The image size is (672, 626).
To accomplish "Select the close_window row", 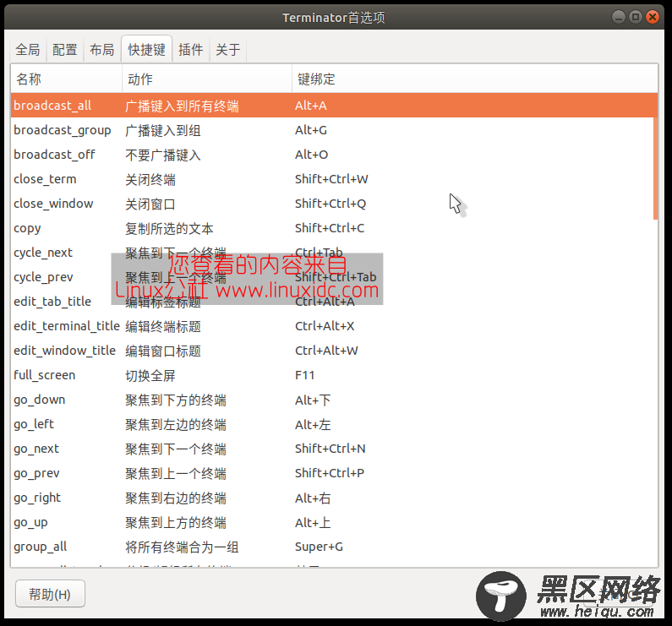I will point(334,204).
